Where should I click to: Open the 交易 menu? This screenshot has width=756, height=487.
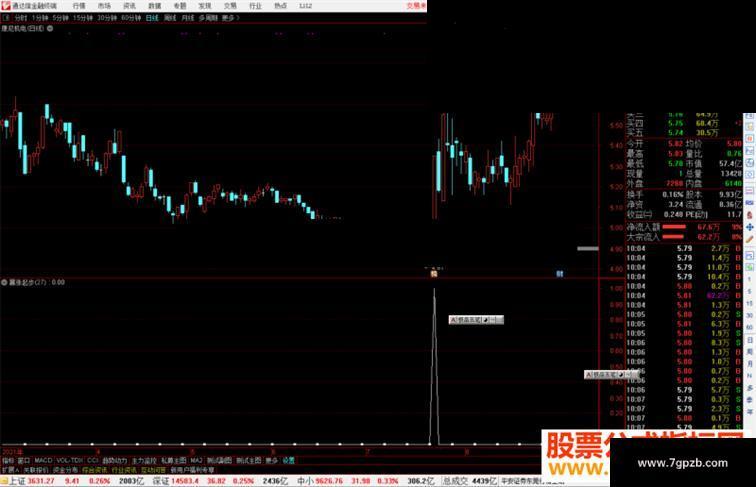pos(230,6)
